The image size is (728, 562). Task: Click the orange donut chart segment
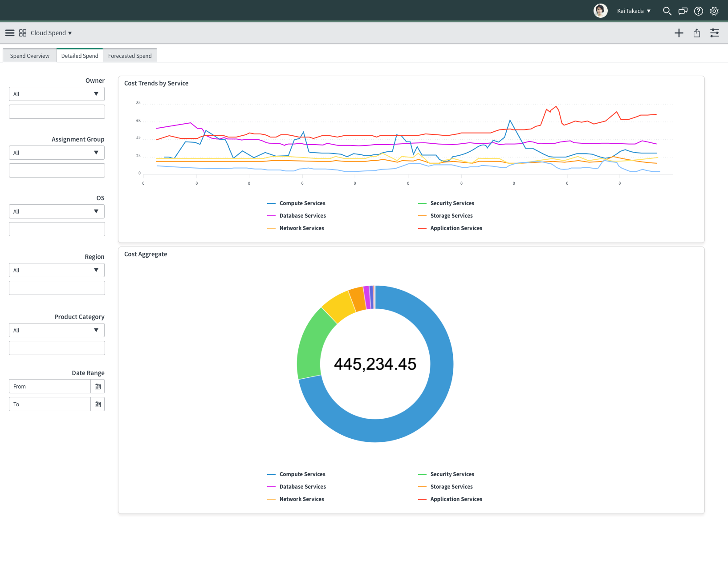(x=358, y=299)
